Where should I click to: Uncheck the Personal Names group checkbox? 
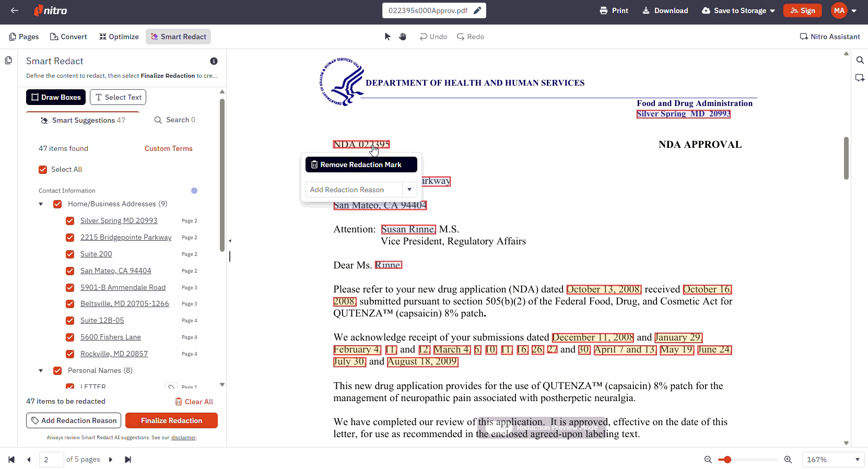(x=57, y=371)
